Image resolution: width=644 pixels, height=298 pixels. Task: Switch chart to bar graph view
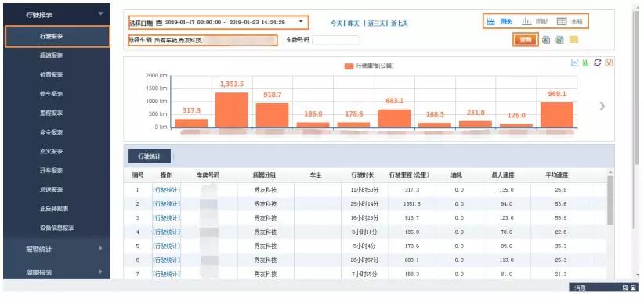pyautogui.click(x=586, y=63)
